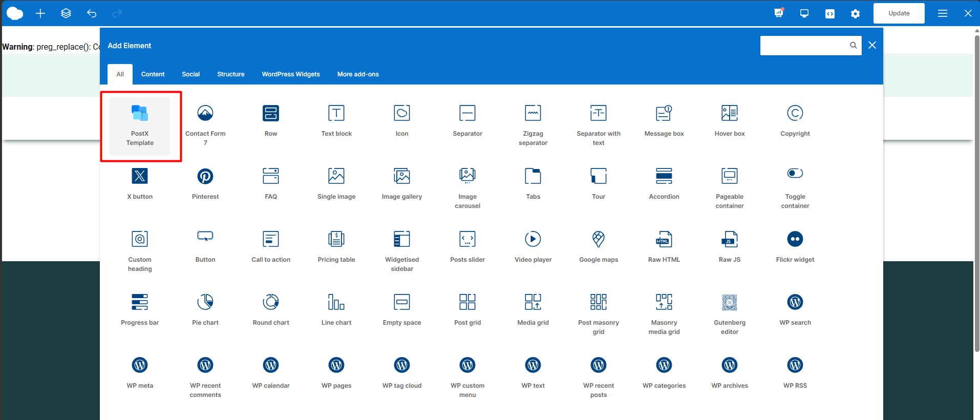Image resolution: width=980 pixels, height=420 pixels.
Task: Insert an X button element
Action: coord(140,184)
